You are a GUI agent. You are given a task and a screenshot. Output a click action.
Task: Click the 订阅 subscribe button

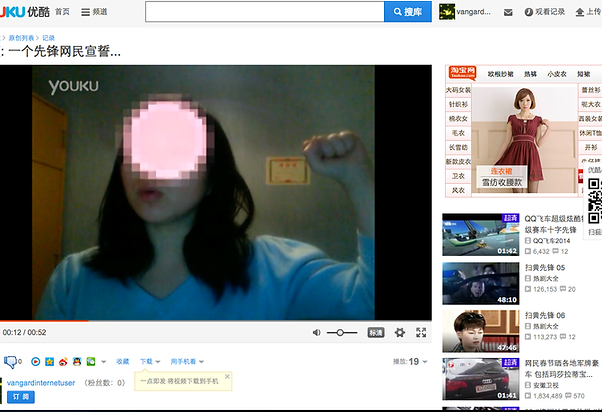(21, 397)
